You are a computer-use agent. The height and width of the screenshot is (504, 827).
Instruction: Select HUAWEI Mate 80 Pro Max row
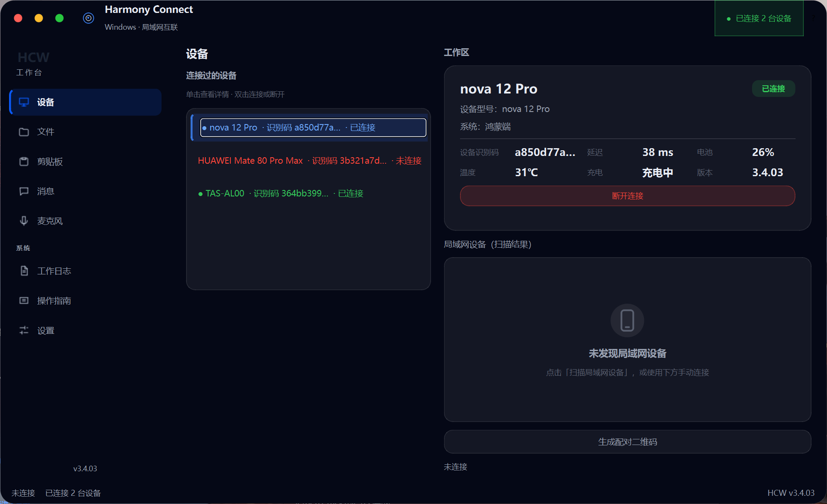coord(309,161)
